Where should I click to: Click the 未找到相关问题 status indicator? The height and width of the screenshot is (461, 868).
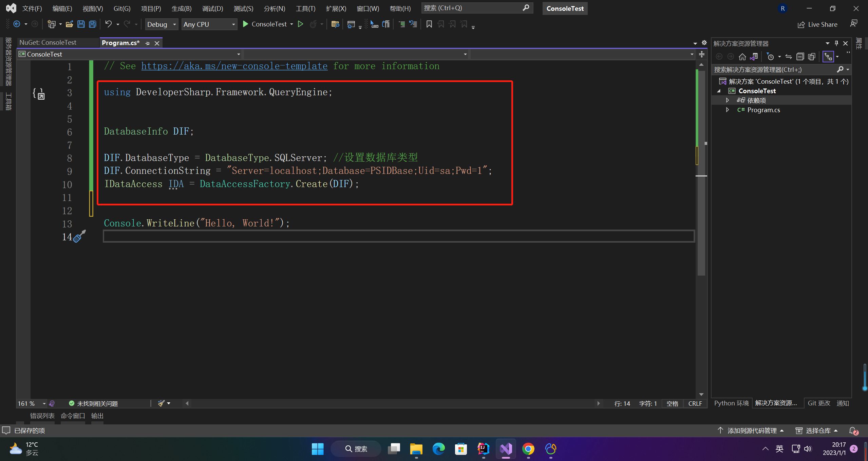[x=93, y=403]
